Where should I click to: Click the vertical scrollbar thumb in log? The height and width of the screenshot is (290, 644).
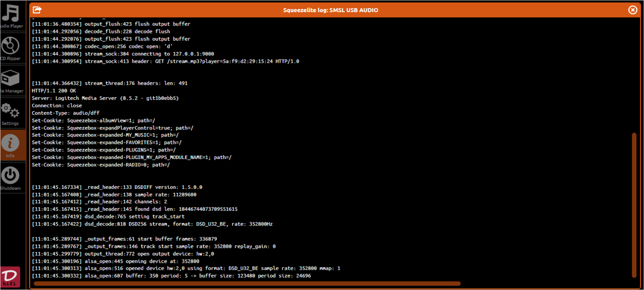(x=634, y=204)
